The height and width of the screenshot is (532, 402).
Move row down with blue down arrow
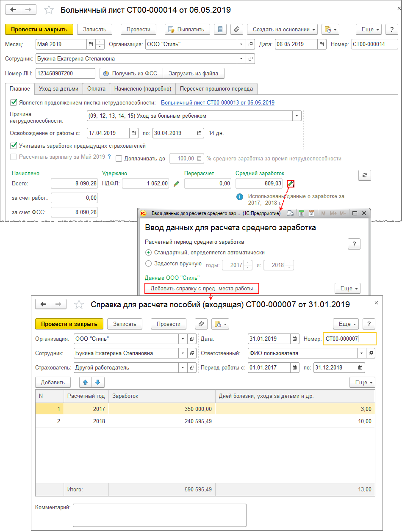[x=98, y=382]
